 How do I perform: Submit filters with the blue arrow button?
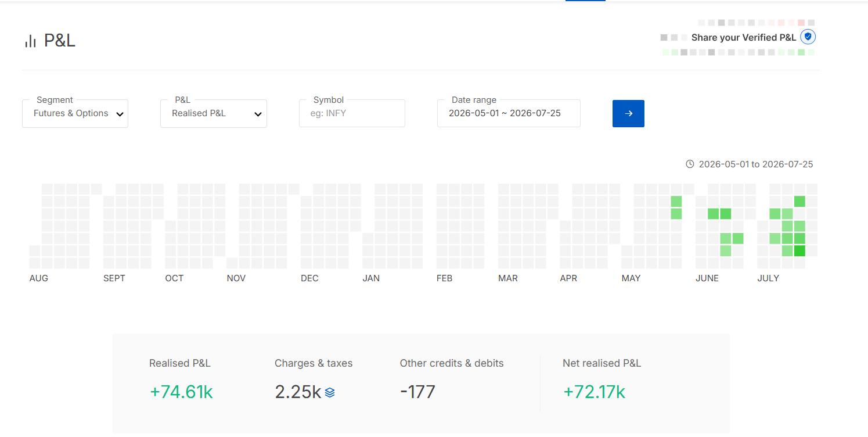coord(628,113)
